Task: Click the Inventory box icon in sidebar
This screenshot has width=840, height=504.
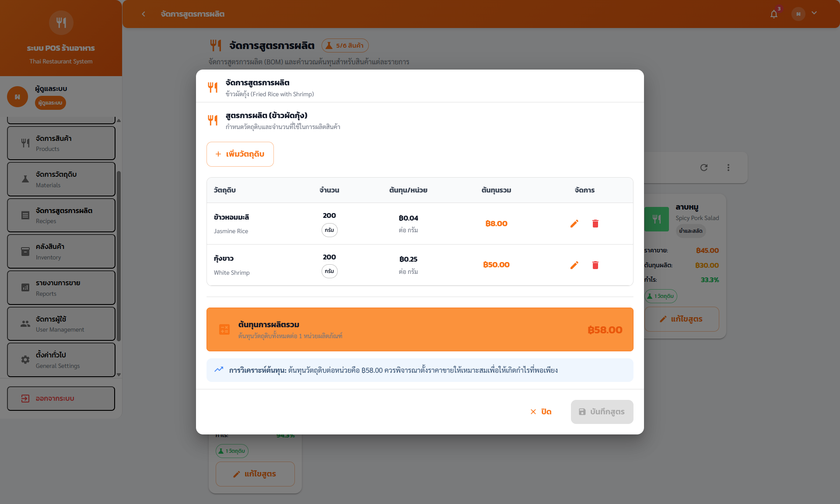Action: pos(25,251)
